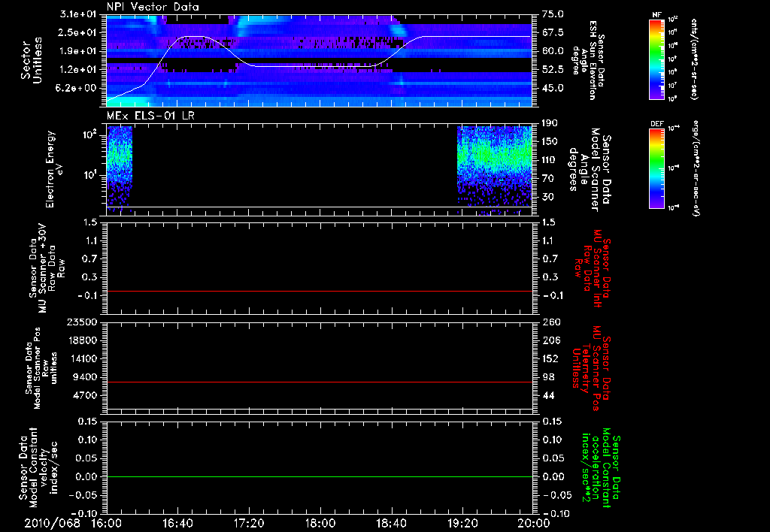Click the cnts/(cm**2-sr-sec) units label
Viewport: 770px width, 532px height.
coord(694,59)
